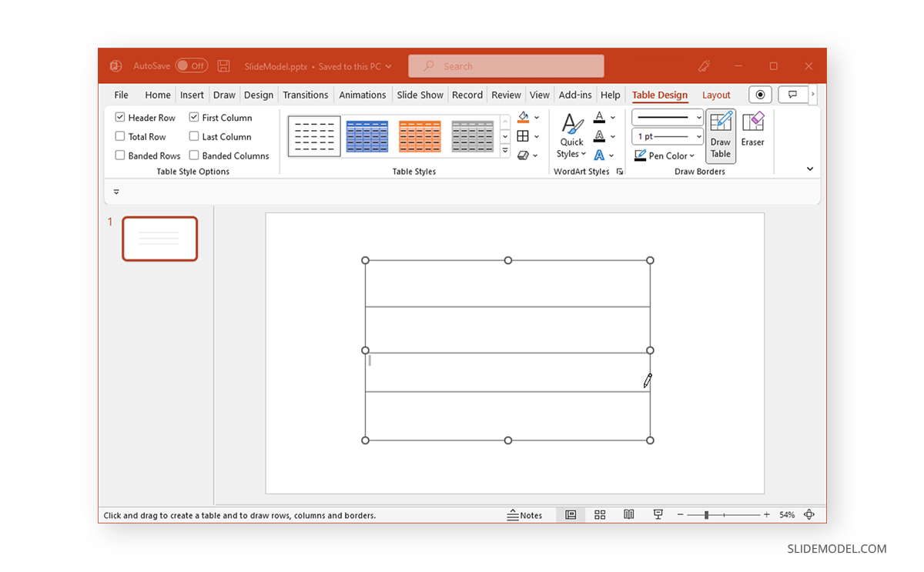Open the Slide Show tab
The width and height of the screenshot is (924, 572).
point(420,95)
